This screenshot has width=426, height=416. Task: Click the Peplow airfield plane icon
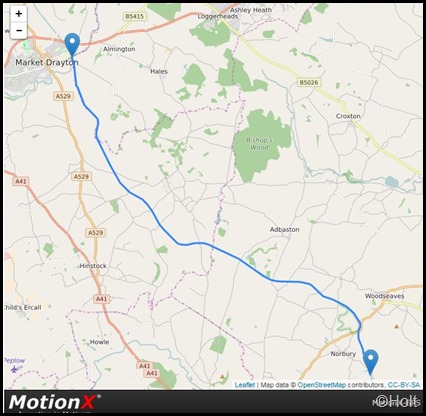click(14, 369)
